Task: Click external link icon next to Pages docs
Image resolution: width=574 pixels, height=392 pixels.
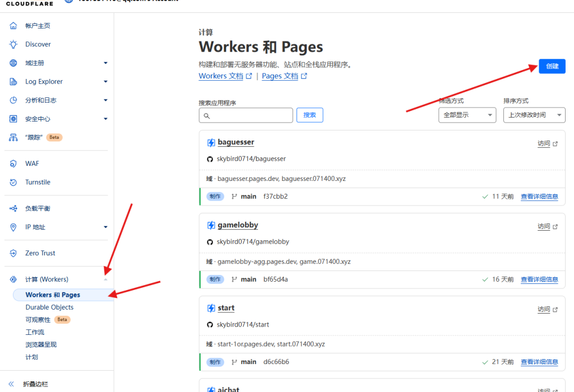Action: [304, 76]
